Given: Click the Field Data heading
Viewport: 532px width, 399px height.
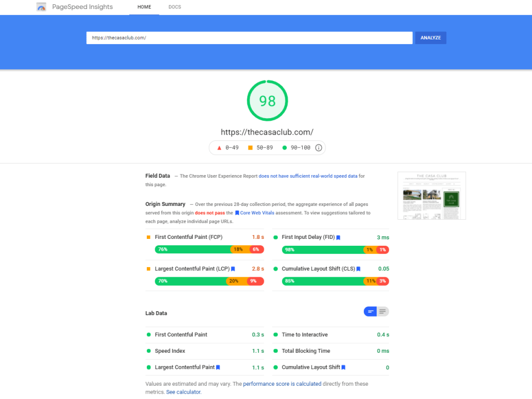Looking at the screenshot, I should 158,176.
